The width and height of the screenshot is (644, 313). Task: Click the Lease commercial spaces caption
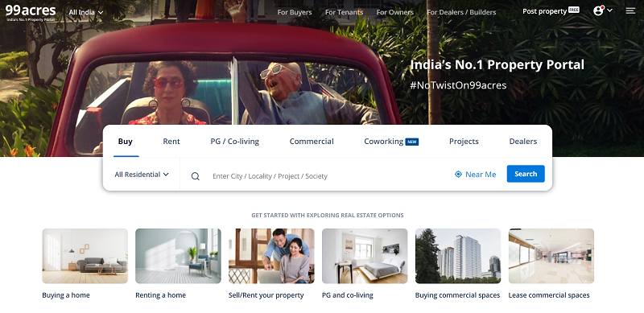[x=549, y=295]
